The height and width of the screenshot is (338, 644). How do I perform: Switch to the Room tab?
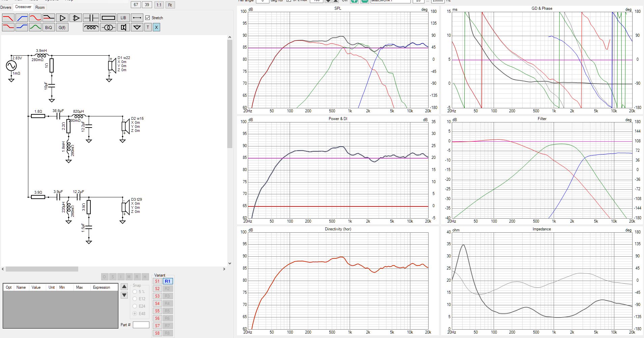(x=40, y=7)
